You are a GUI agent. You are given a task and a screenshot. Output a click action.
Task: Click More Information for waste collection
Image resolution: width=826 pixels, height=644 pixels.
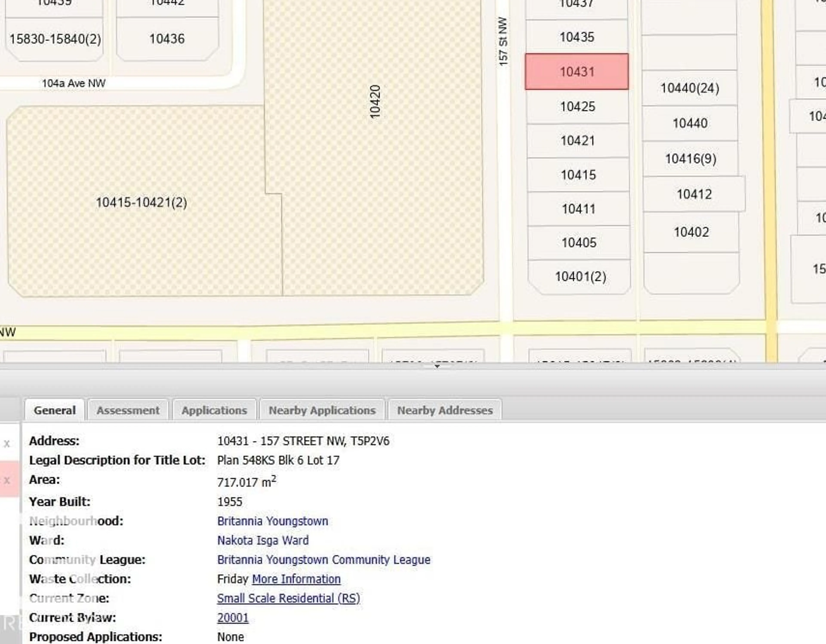tap(296, 579)
